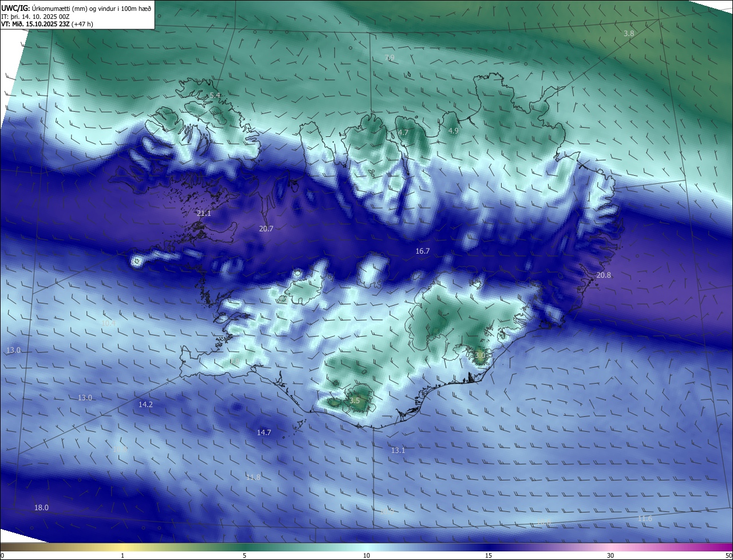Click the 11.8 value label
The height and width of the screenshot is (560, 733).
253,478
